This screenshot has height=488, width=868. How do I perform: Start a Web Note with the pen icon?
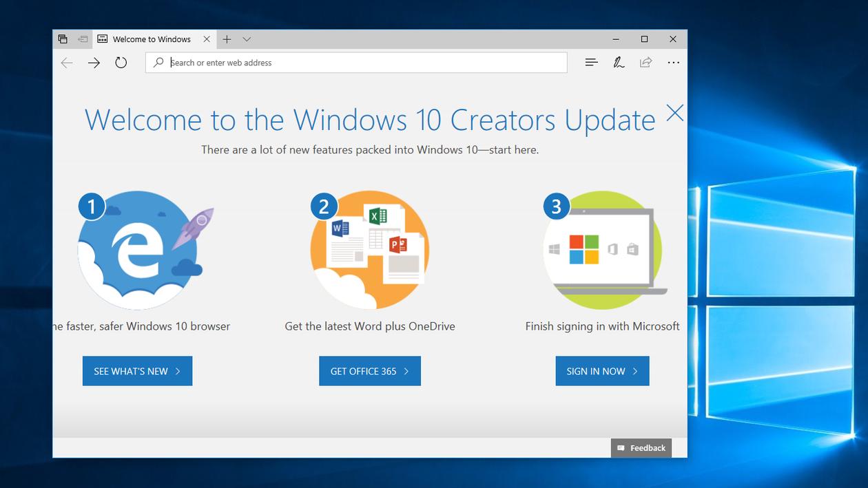(619, 62)
